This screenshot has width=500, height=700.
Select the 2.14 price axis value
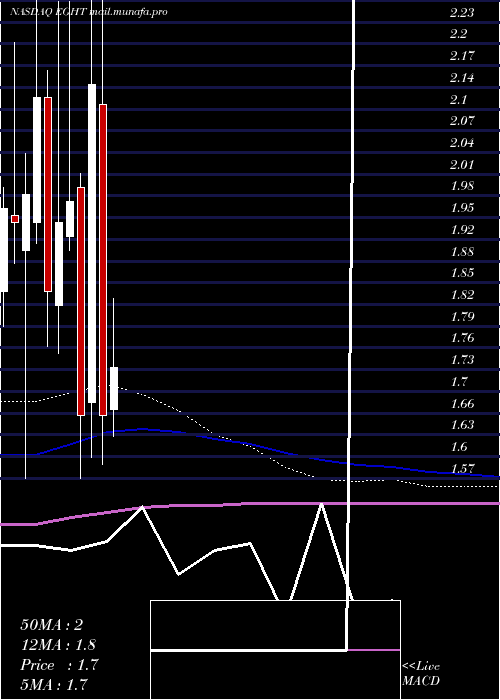point(462,78)
